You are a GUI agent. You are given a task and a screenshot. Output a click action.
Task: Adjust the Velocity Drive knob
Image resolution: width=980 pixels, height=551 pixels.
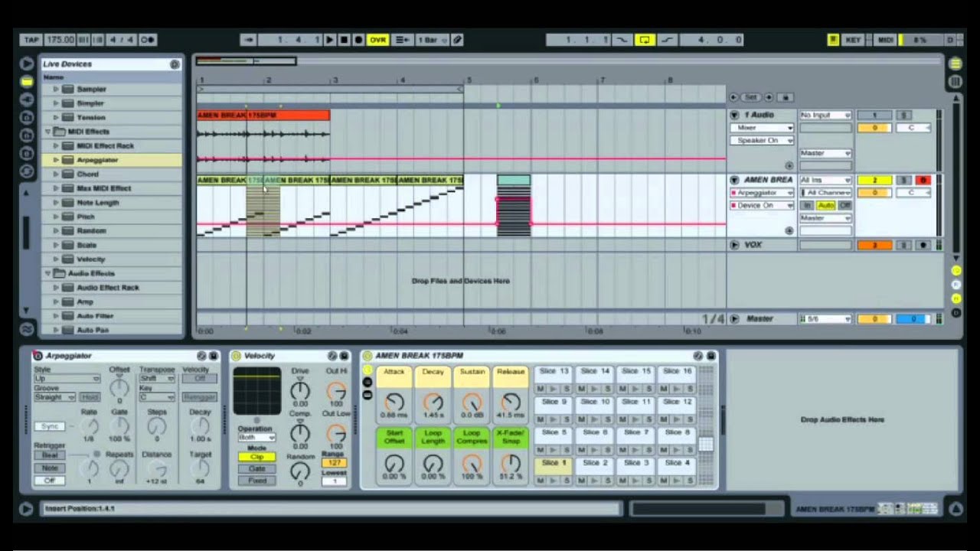coord(300,390)
